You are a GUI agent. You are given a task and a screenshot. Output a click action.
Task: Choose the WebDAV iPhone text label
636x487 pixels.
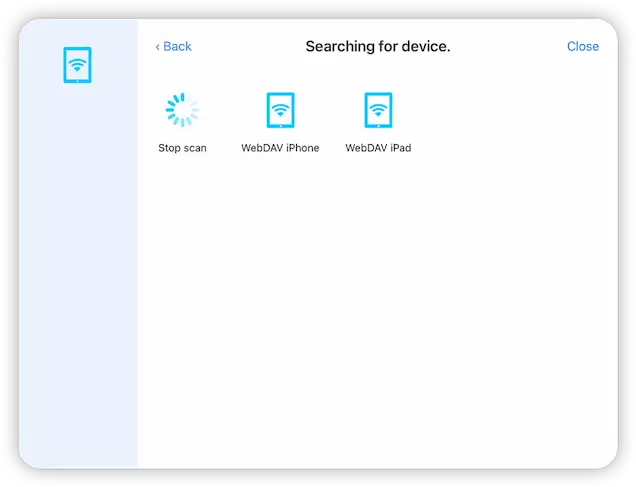tap(280, 148)
